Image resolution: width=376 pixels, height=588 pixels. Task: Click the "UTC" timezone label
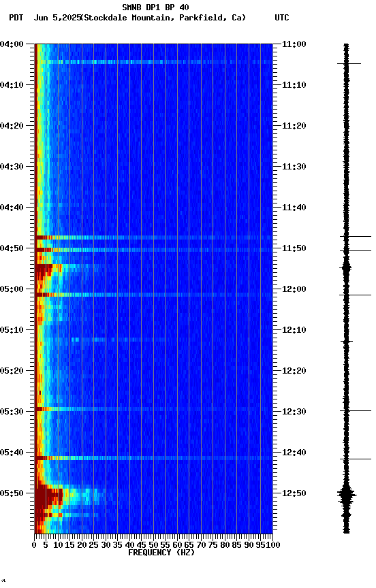click(282, 18)
